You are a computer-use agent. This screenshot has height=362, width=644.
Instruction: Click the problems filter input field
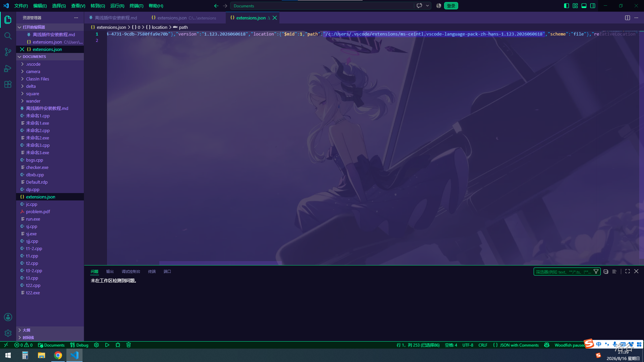tap(563, 271)
